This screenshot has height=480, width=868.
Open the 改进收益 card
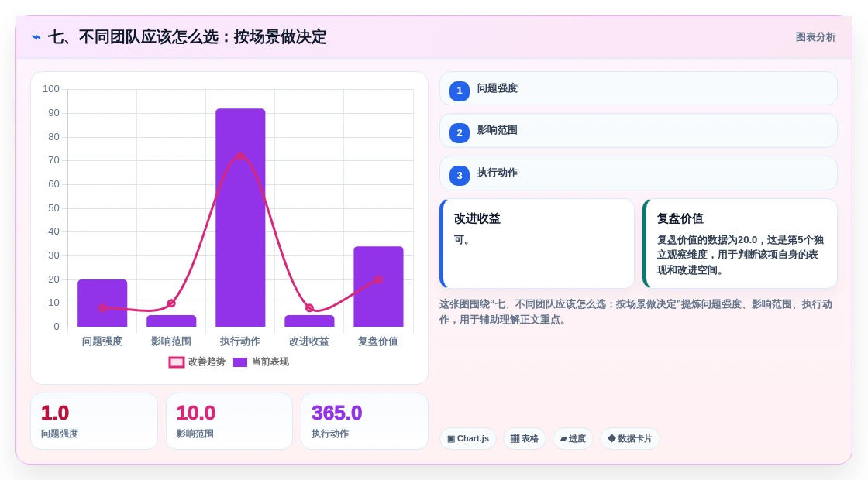537,243
